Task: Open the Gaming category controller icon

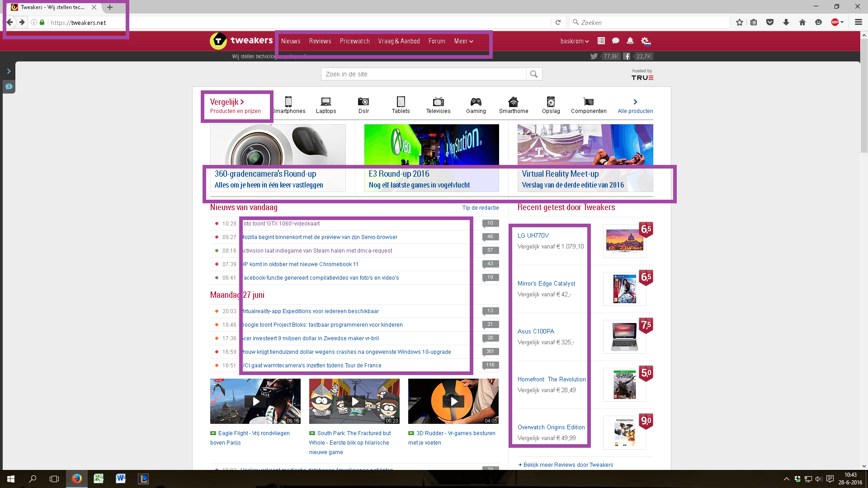Action: pyautogui.click(x=476, y=102)
